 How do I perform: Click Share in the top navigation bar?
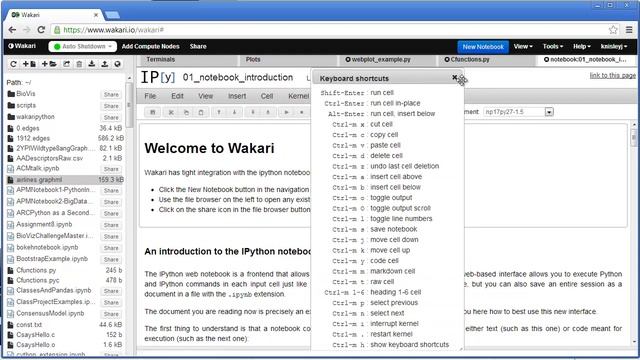198,47
